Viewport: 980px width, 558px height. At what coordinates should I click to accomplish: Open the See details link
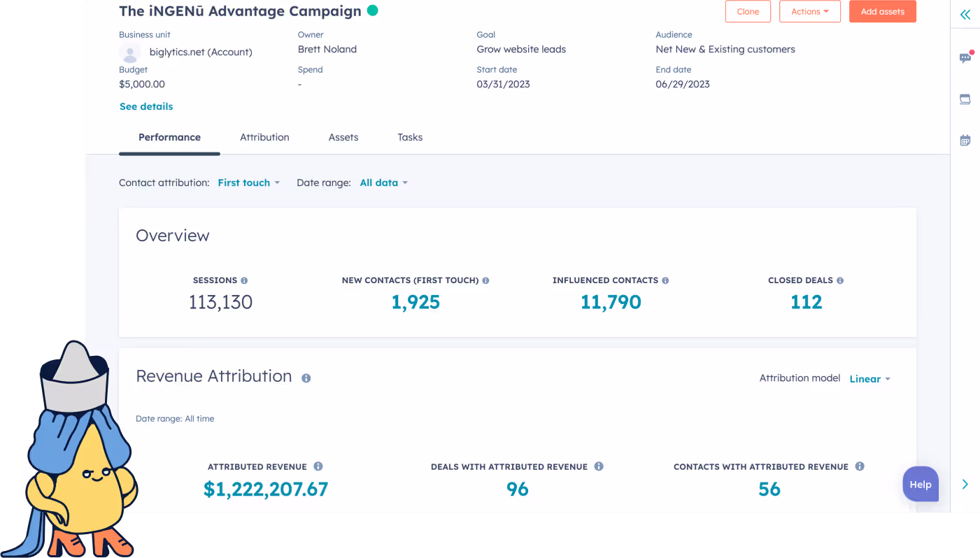pyautogui.click(x=145, y=106)
